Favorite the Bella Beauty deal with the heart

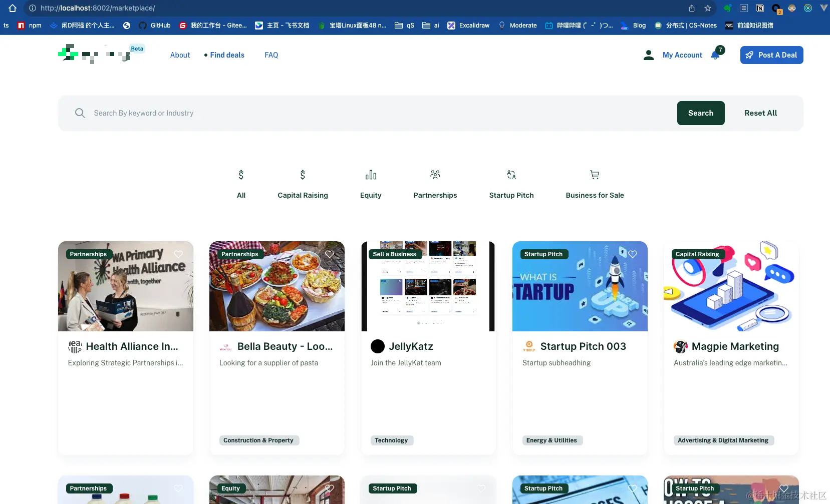pyautogui.click(x=330, y=254)
